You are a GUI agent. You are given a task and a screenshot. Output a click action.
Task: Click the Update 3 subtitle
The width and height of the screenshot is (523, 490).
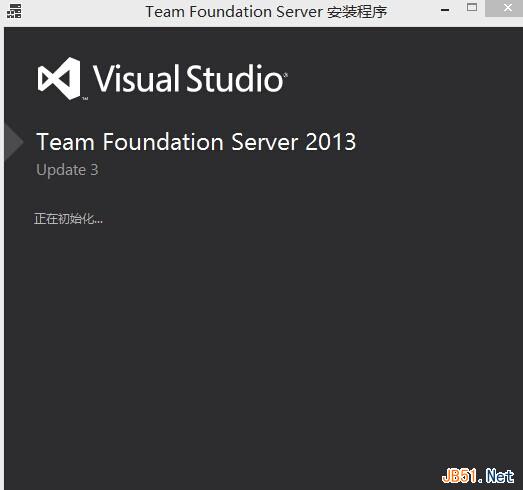coord(67,170)
